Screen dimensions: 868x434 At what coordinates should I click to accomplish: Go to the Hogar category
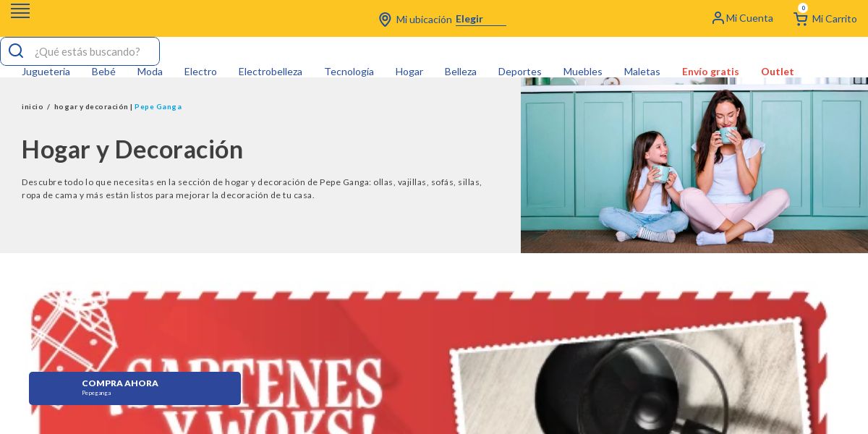(x=409, y=72)
